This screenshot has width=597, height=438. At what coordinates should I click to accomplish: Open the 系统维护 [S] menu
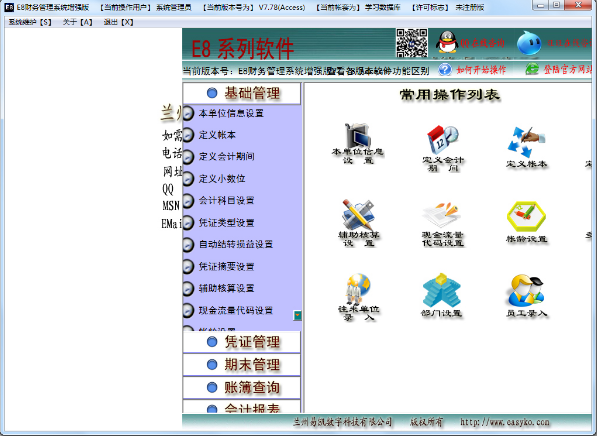coord(30,22)
